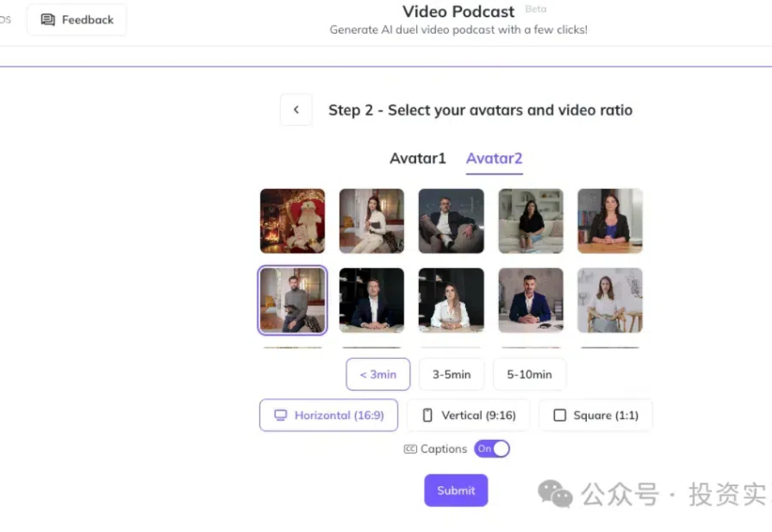Choose the Square (1:1) ratio
This screenshot has width=772, height=532.
coord(595,415)
